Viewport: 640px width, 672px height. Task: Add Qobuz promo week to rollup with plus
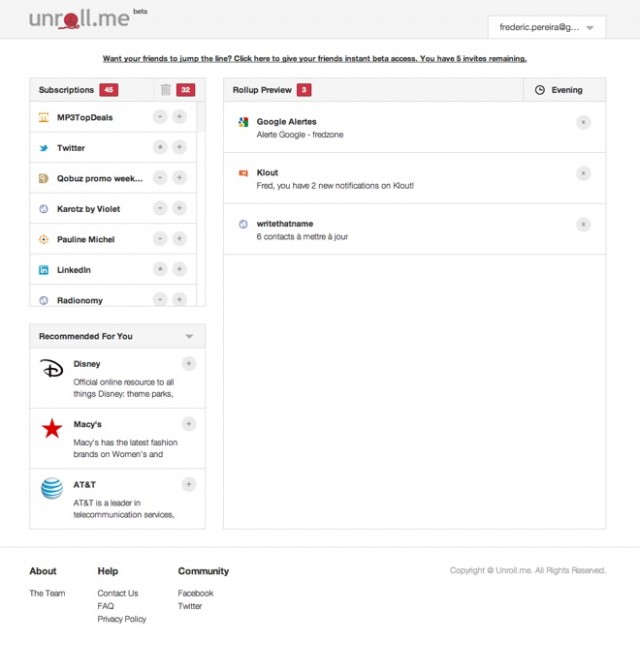coord(180,177)
